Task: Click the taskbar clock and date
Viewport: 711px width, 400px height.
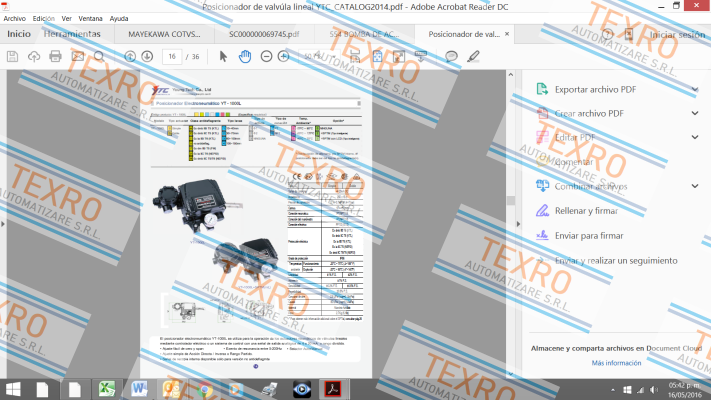Action: pyautogui.click(x=685, y=390)
